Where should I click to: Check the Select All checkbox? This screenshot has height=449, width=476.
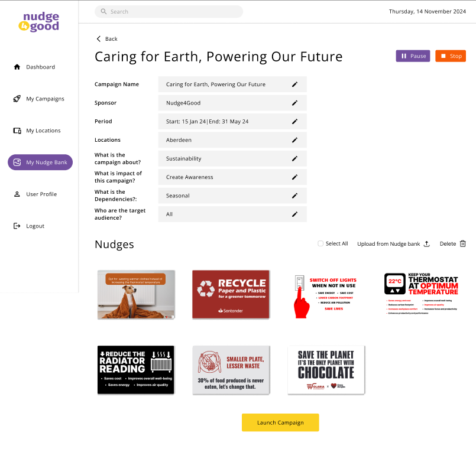click(x=320, y=243)
